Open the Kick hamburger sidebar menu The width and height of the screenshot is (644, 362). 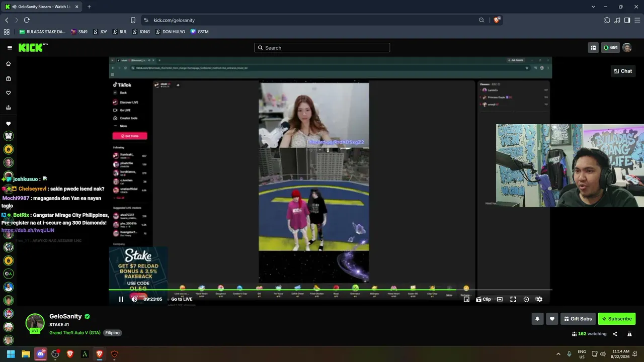(x=10, y=48)
